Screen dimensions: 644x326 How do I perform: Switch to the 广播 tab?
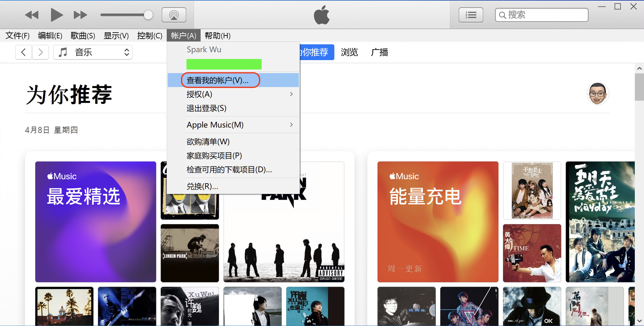pos(380,52)
